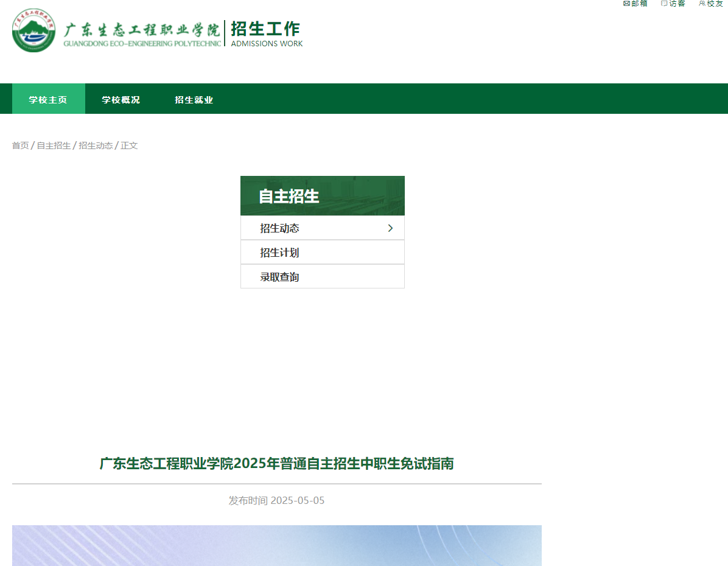The width and height of the screenshot is (728, 566).
Task: Click the 校友 alumni icon
Action: click(710, 4)
